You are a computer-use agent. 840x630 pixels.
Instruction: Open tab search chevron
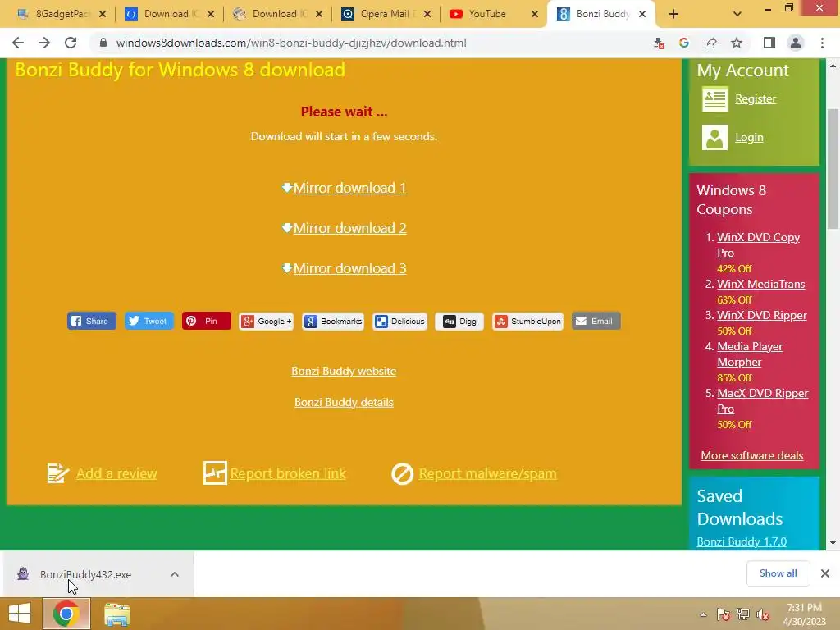tap(737, 15)
